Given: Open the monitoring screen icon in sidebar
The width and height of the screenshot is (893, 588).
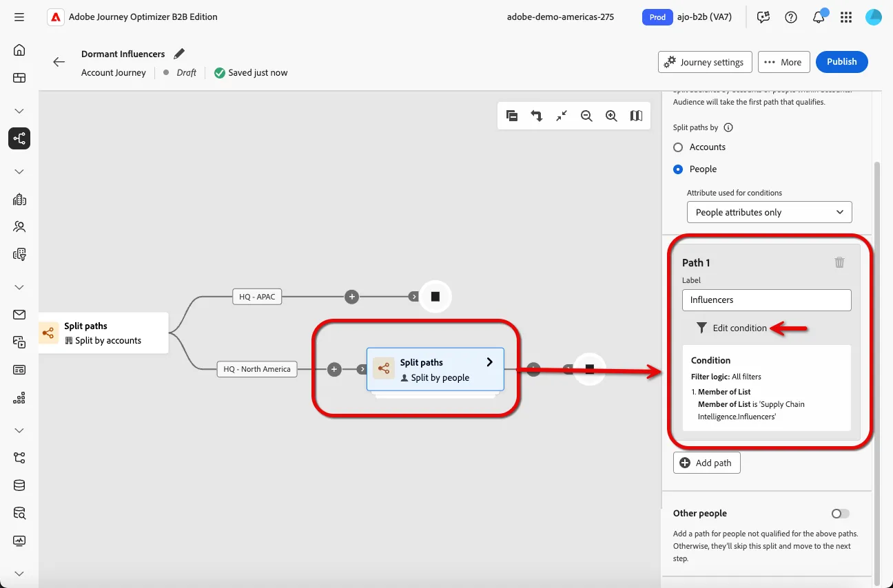Looking at the screenshot, I should click(x=19, y=540).
